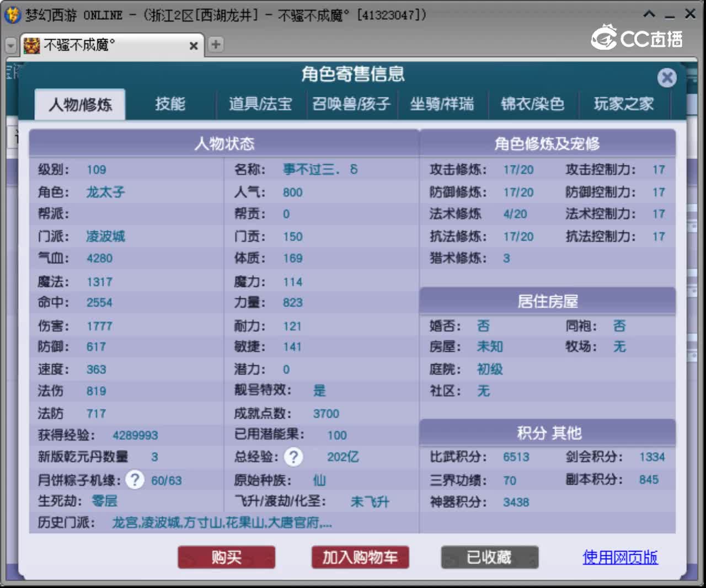Click the 飞升/渡劫/化圣 value 未飞升
The image size is (706, 588).
click(370, 501)
